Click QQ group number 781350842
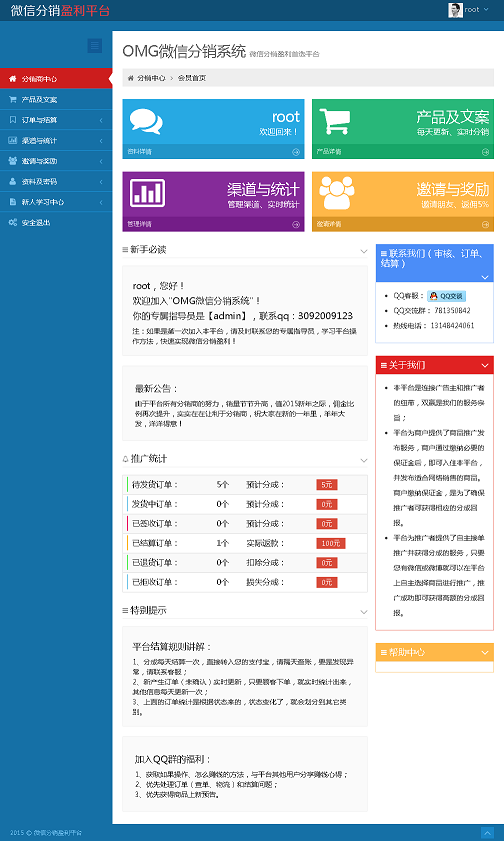This screenshot has height=841, width=504. click(453, 311)
